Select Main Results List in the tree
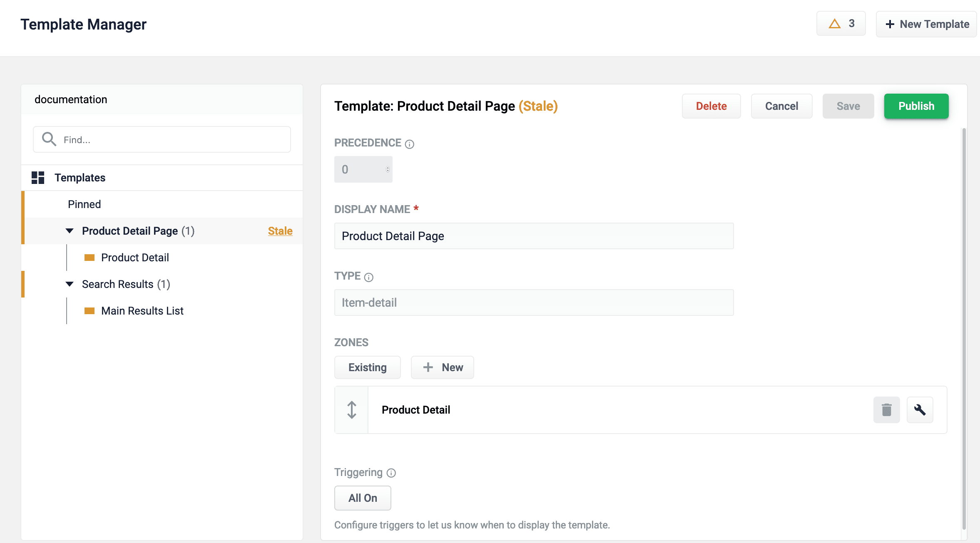 [142, 310]
